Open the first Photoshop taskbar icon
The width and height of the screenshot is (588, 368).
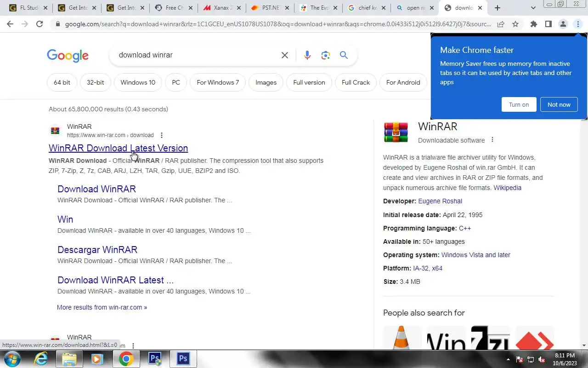click(155, 359)
